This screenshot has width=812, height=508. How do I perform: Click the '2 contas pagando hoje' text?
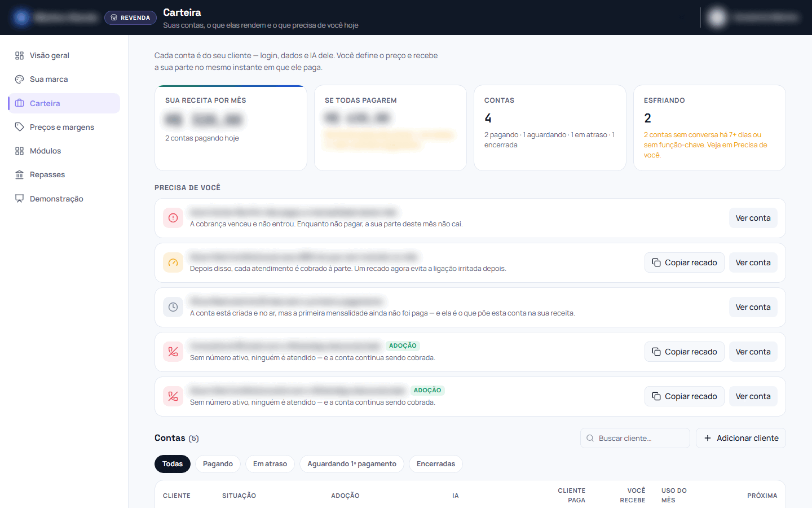[x=202, y=138]
